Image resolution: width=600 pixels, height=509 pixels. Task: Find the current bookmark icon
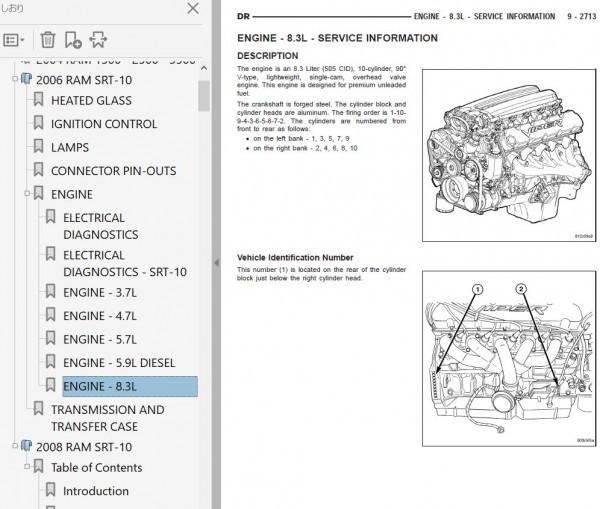point(98,40)
